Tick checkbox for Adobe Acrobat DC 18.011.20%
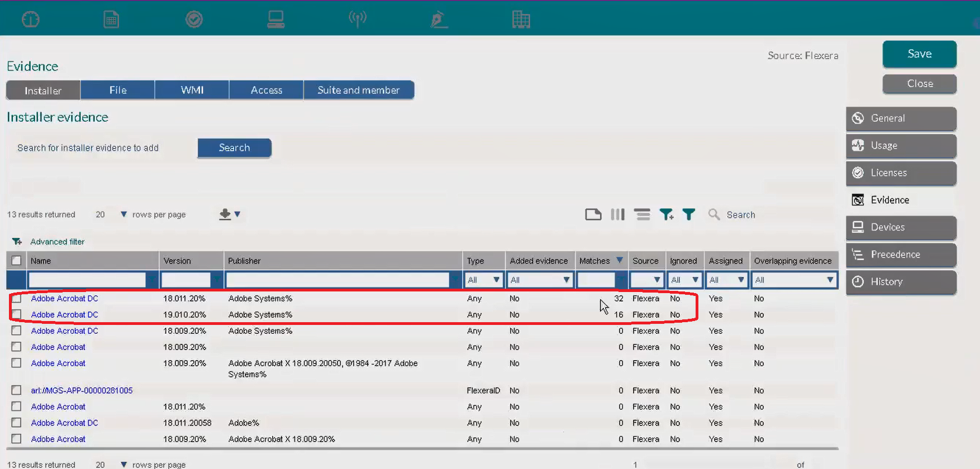 (x=17, y=299)
